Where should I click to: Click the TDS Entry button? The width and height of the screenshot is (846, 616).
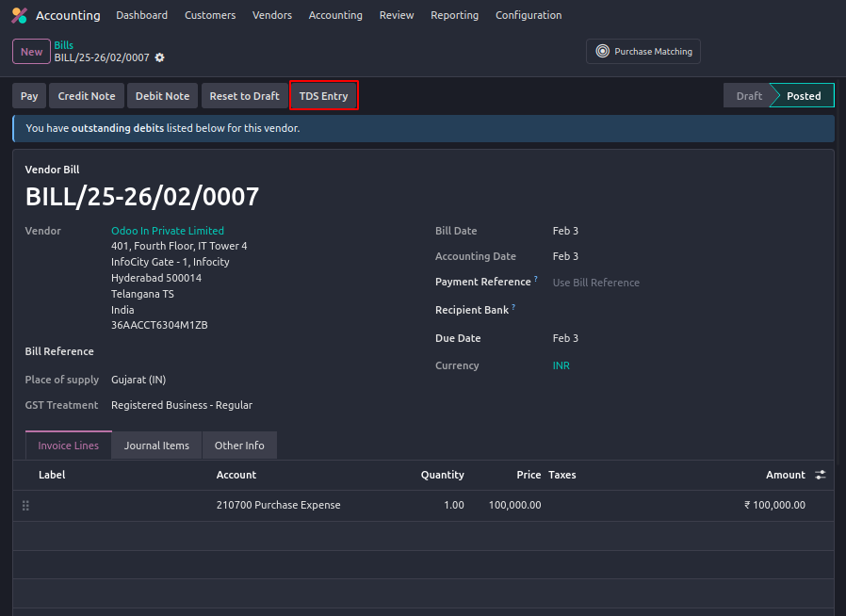point(323,96)
